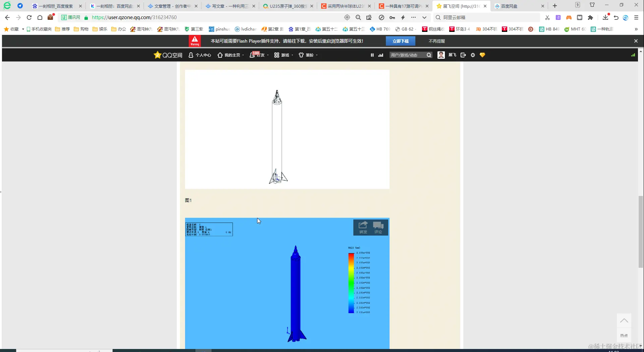
Task: Expand the 装扮 dropdown menu
Action: [x=316, y=55]
